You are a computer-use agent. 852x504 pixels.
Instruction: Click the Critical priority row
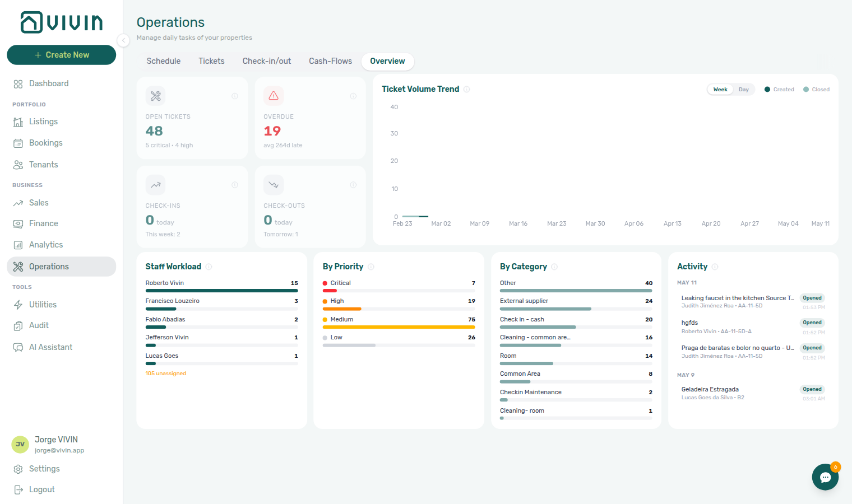399,286
